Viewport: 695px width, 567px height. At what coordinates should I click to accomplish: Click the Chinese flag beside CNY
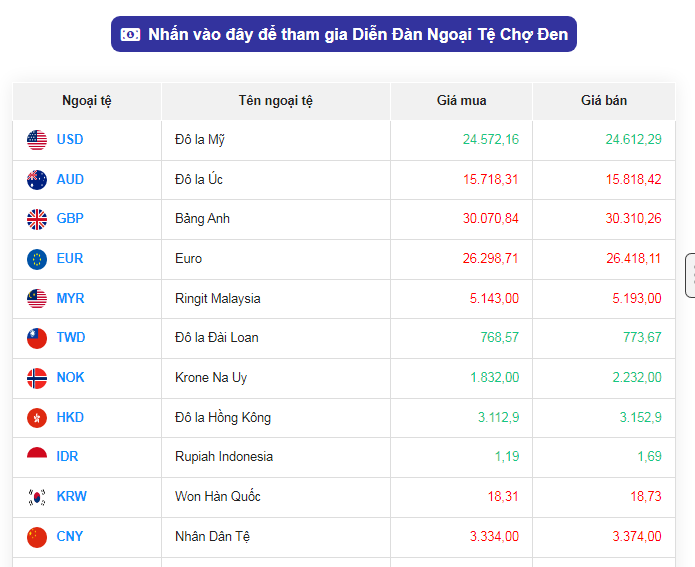(37, 537)
